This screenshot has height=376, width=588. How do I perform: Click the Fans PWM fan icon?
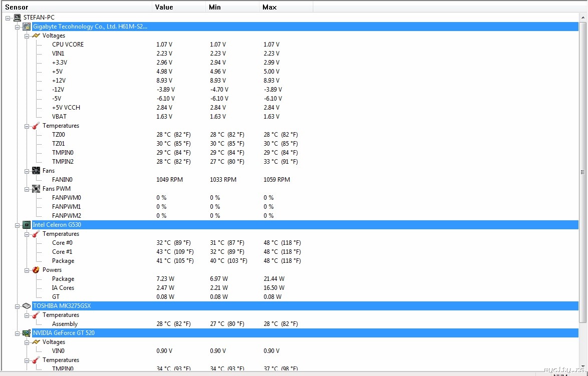click(36, 189)
